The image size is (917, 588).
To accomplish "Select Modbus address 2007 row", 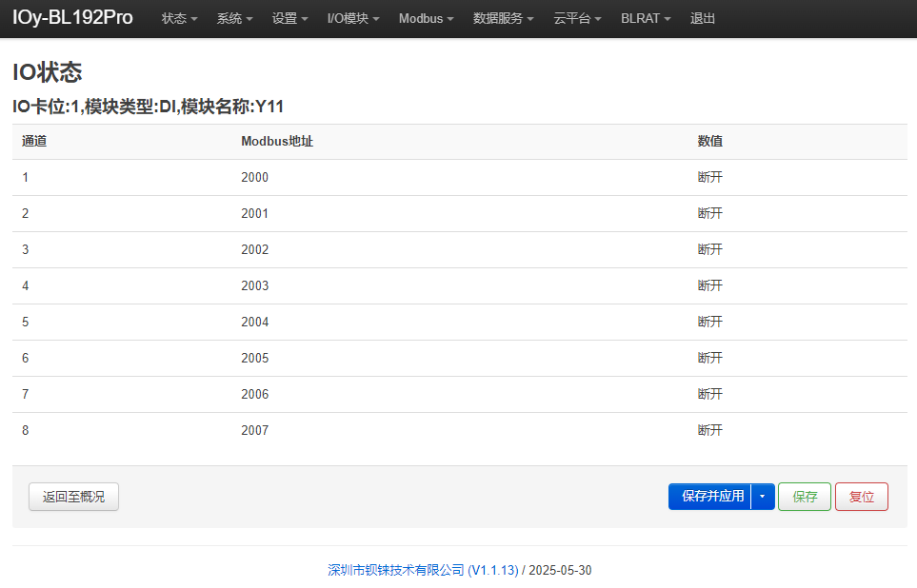I will click(460, 430).
